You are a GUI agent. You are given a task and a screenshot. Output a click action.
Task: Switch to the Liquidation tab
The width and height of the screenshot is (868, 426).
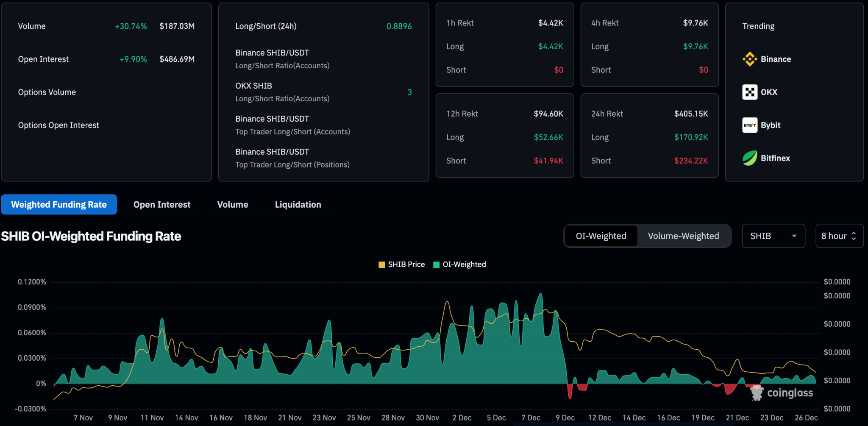pos(298,204)
